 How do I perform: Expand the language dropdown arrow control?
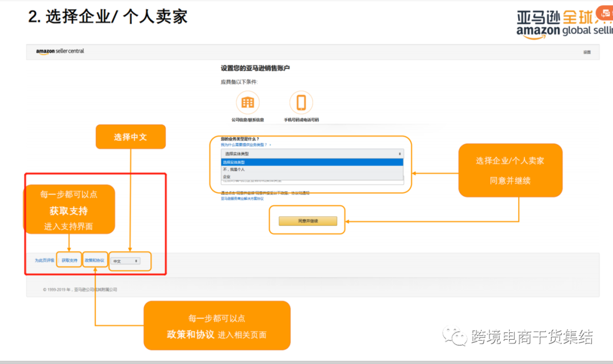coord(136,261)
